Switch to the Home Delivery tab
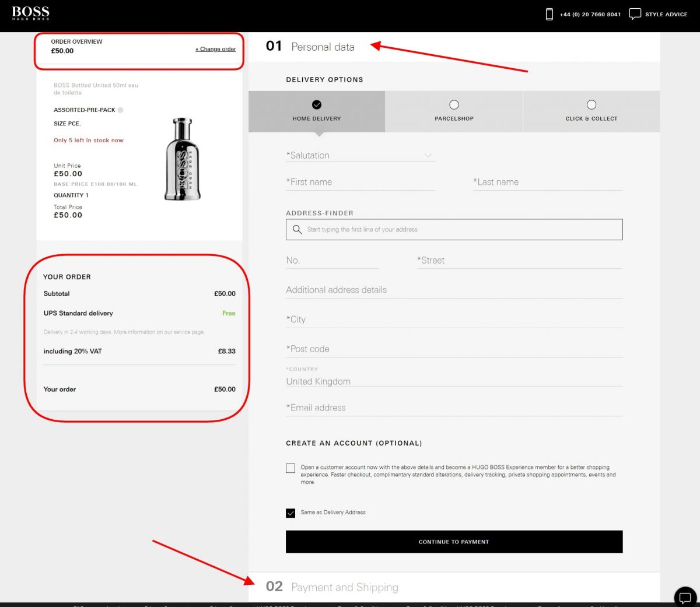 point(316,118)
